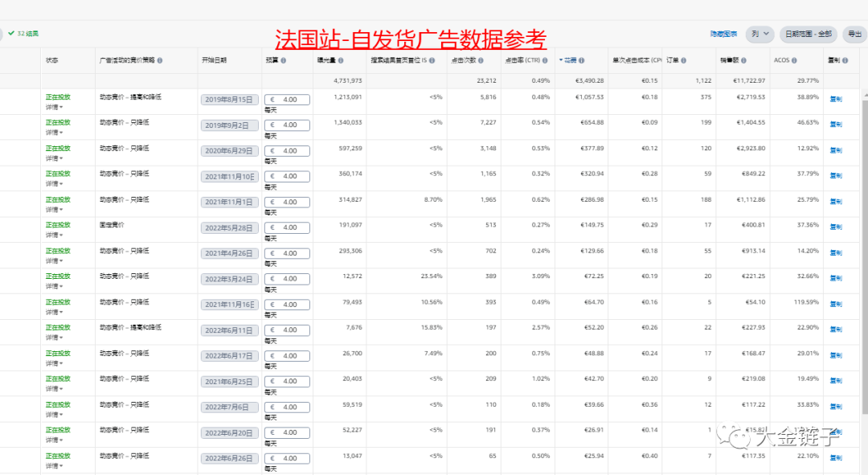Click the 导出 export button
Viewport: 868px width, 475px height.
pyautogui.click(x=854, y=34)
